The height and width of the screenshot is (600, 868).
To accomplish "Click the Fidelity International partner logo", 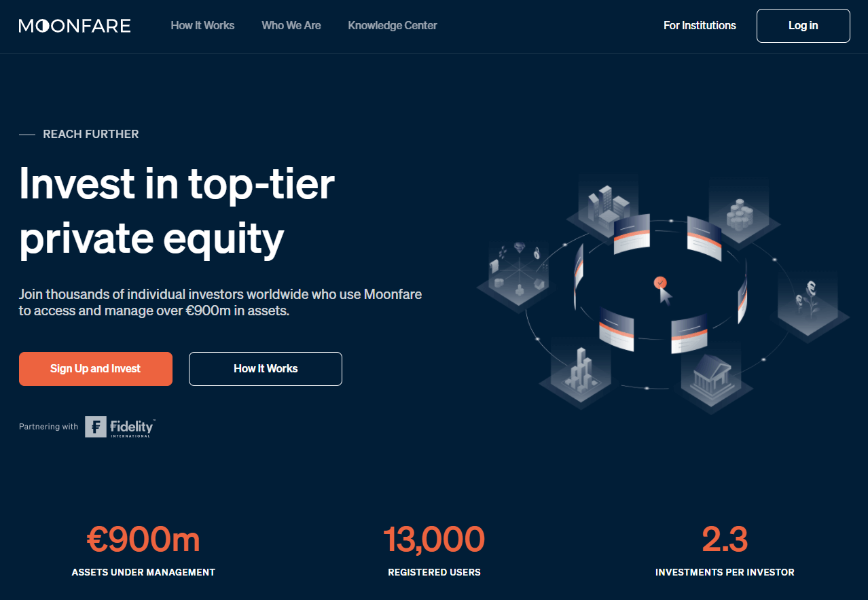I will click(120, 427).
